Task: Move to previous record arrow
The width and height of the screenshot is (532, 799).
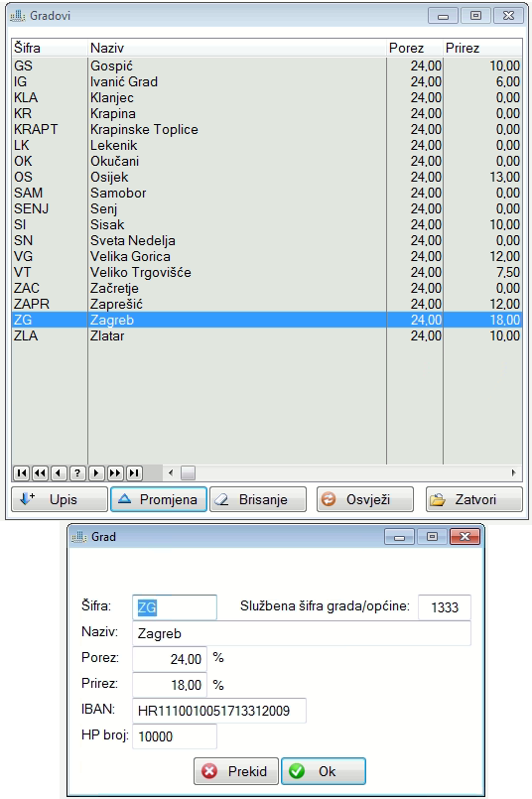Action: click(60, 472)
